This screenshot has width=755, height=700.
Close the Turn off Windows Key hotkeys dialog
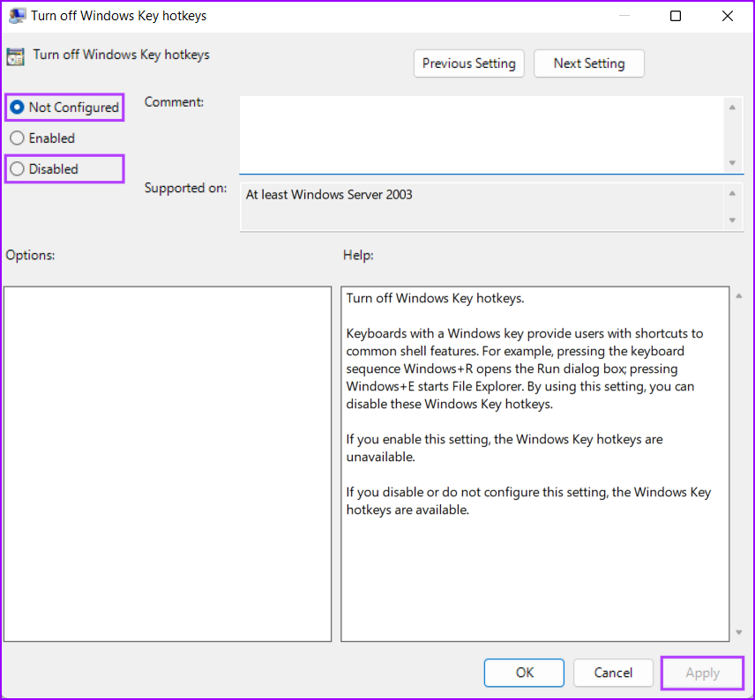point(728,16)
